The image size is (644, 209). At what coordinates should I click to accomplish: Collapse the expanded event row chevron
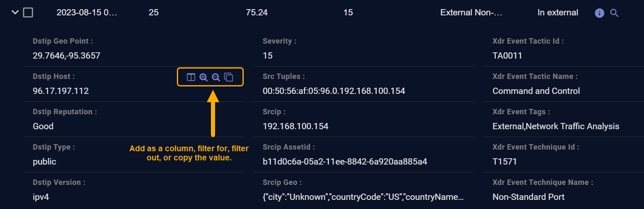click(15, 12)
